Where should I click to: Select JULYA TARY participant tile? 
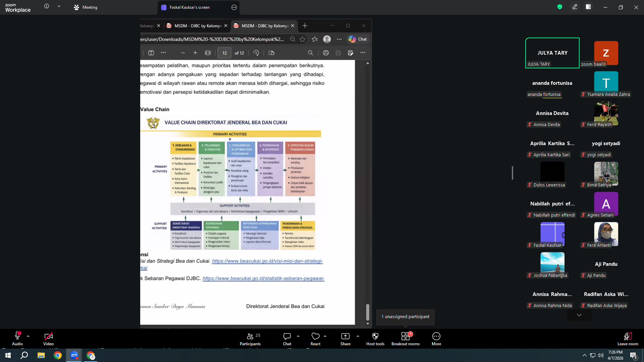[x=552, y=53]
